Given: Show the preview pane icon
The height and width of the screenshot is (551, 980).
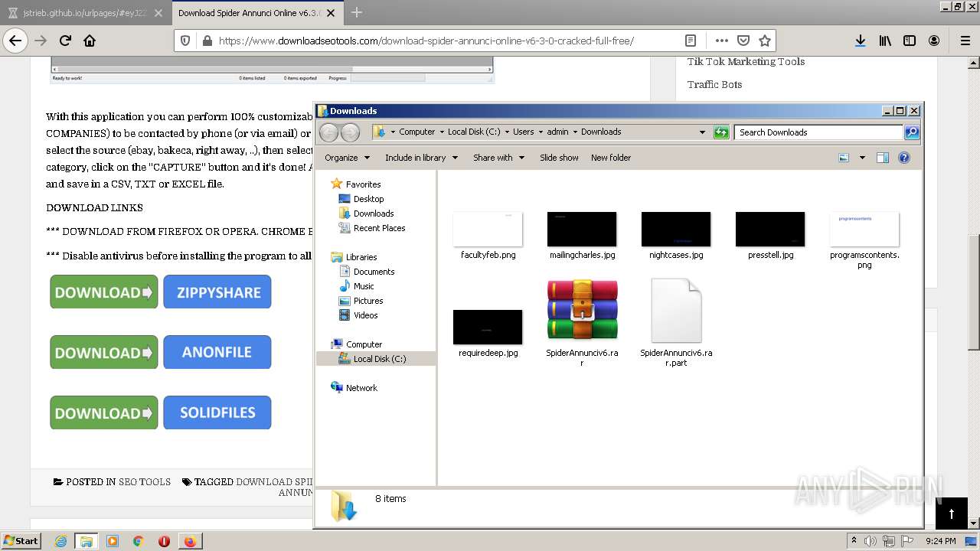Looking at the screenshot, I should pos(882,158).
